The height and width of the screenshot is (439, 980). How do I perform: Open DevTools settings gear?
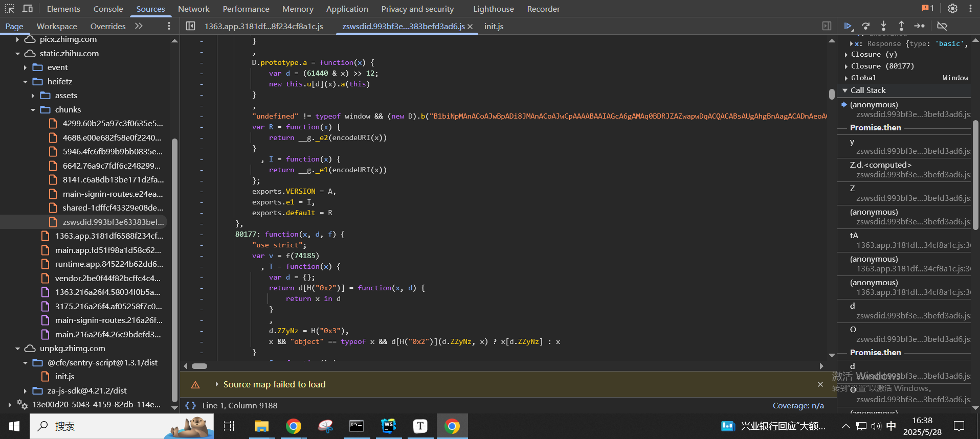[x=952, y=9]
